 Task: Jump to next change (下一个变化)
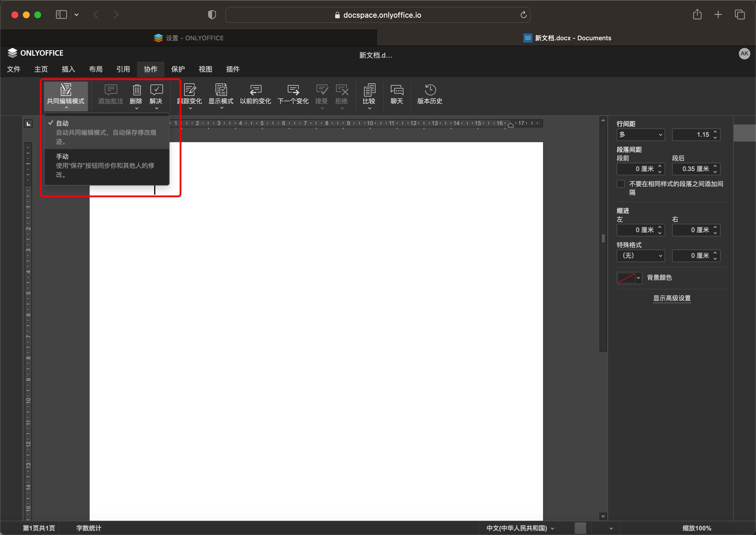293,90
